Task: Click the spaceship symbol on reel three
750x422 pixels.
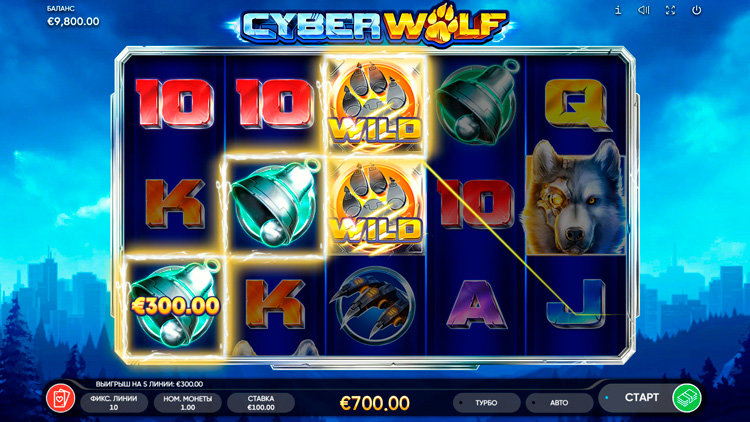Action: (x=375, y=305)
